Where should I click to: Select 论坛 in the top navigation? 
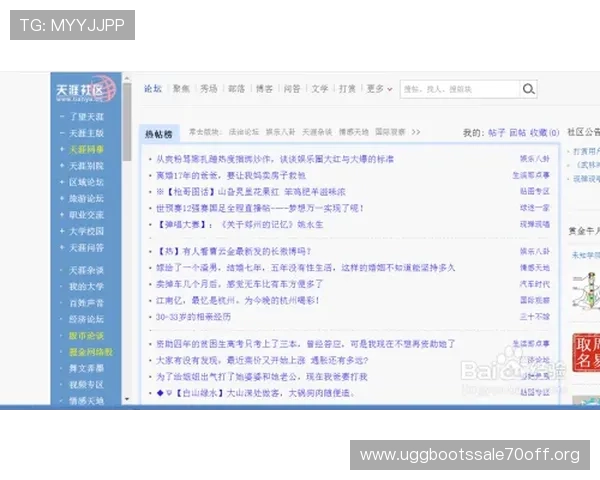(x=153, y=89)
